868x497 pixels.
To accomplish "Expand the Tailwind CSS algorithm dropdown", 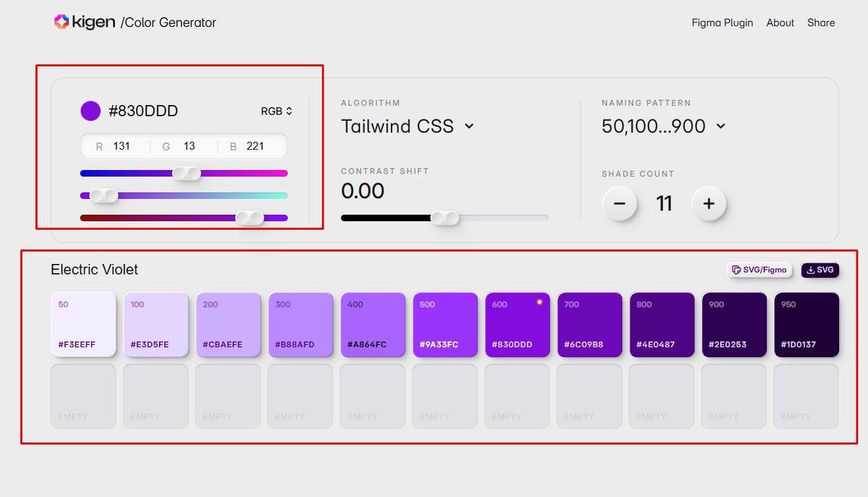I will pyautogui.click(x=407, y=126).
